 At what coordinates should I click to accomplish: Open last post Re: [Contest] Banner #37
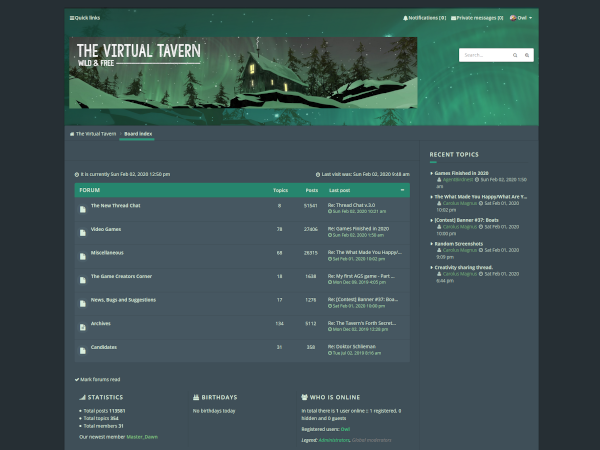point(363,300)
